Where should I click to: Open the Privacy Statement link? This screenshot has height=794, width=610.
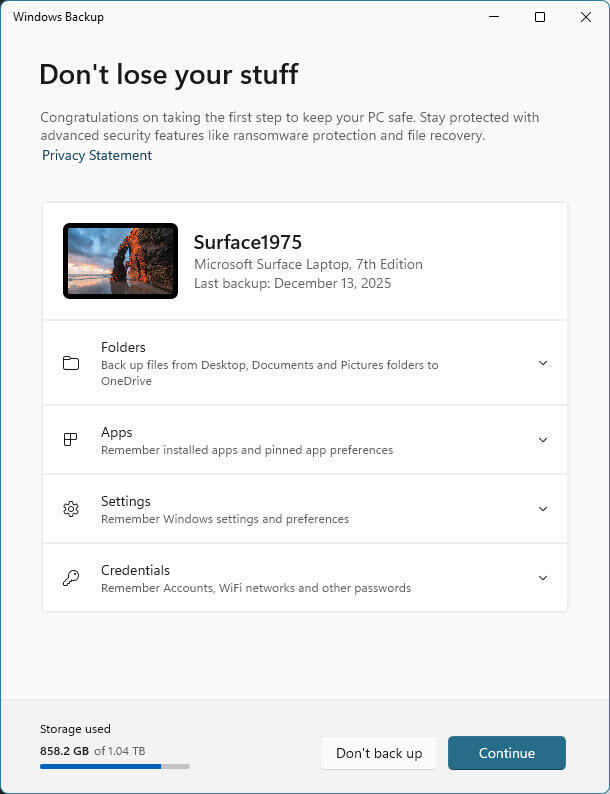97,155
